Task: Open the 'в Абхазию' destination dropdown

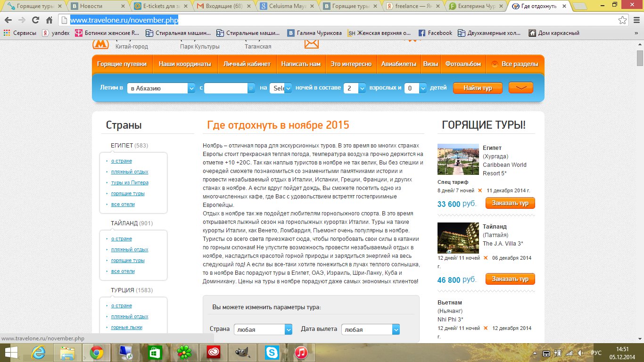Action: pyautogui.click(x=161, y=88)
